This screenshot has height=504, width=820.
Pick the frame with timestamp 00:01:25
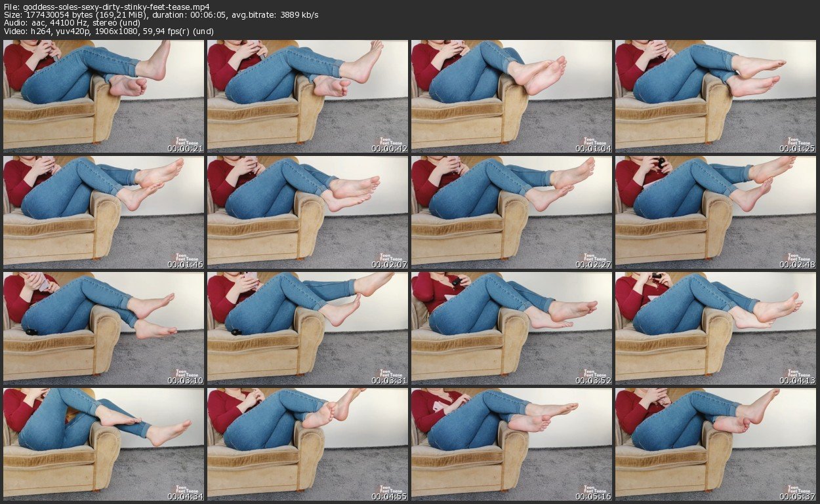pyautogui.click(x=715, y=96)
